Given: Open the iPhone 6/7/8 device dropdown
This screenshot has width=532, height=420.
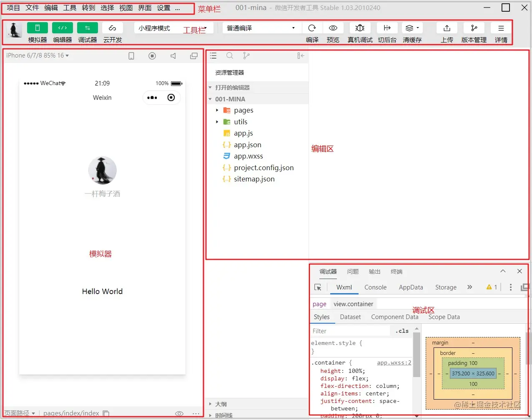Looking at the screenshot, I should (x=38, y=55).
